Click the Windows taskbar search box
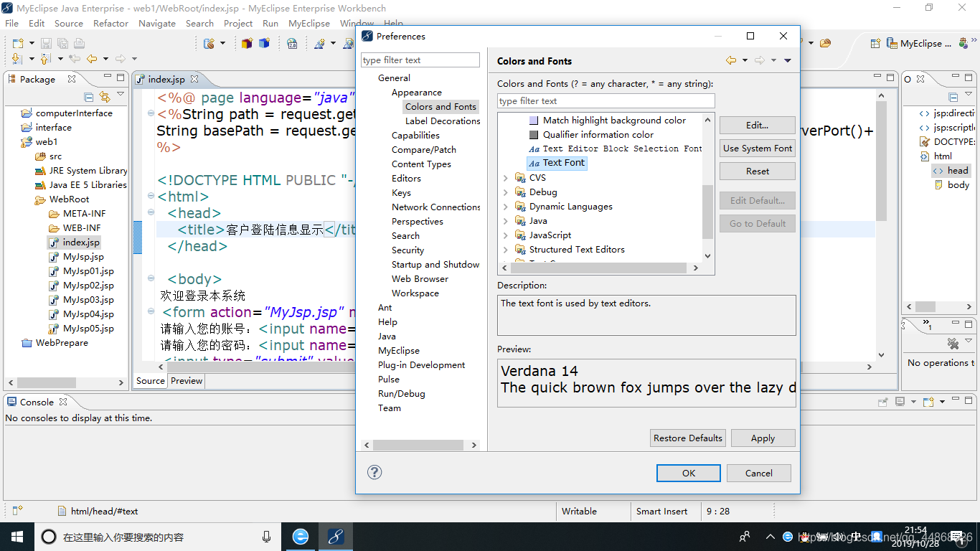Viewport: 980px width, 551px height. click(156, 537)
